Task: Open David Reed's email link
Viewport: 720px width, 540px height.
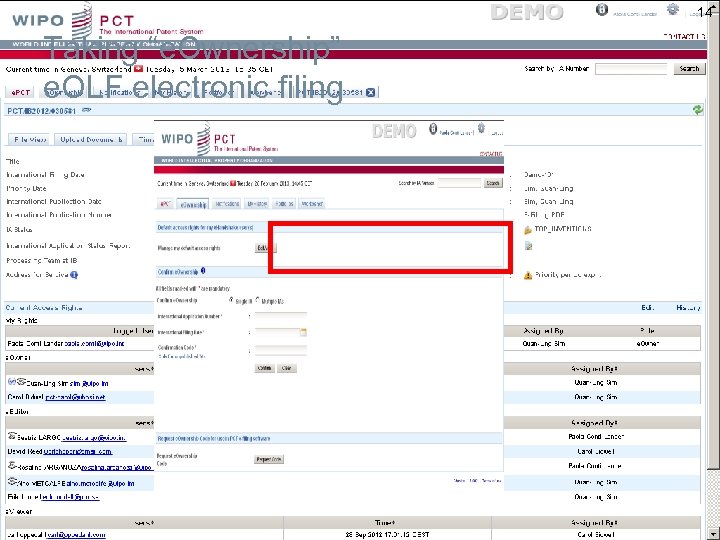Action: coord(78,451)
